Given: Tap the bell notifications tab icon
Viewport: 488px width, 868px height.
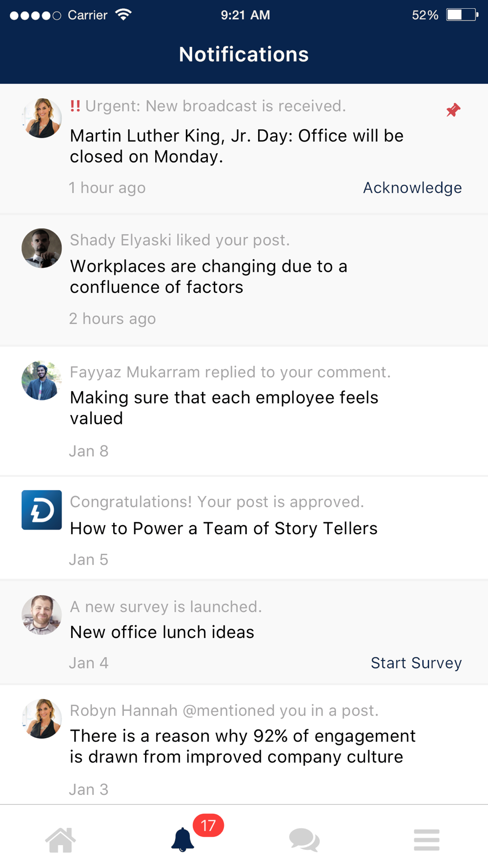Looking at the screenshot, I should (x=183, y=840).
